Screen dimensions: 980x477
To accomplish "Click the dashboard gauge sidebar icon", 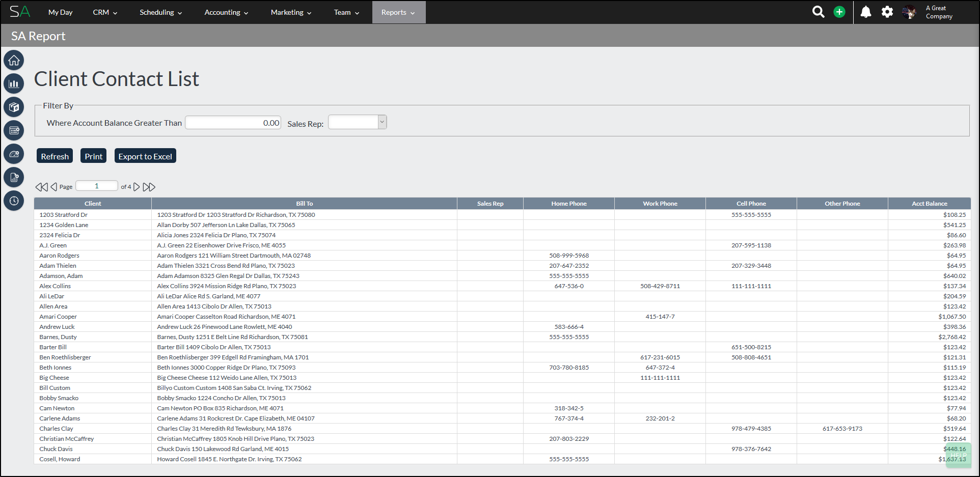I will tap(14, 154).
